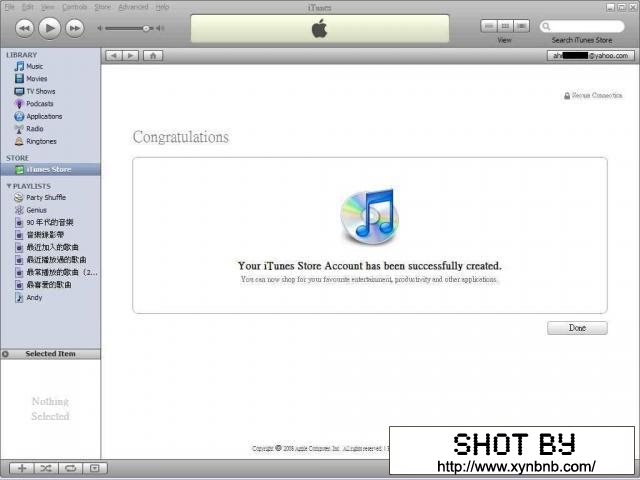Click the Apple logo status display
640x480 pixels.
tap(320, 29)
